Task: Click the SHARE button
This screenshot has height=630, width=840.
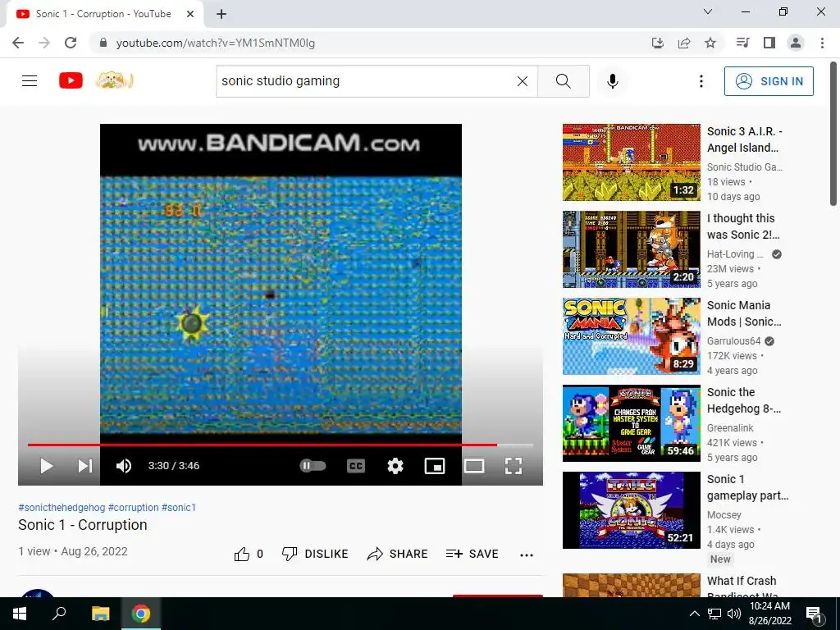Action: tap(397, 554)
